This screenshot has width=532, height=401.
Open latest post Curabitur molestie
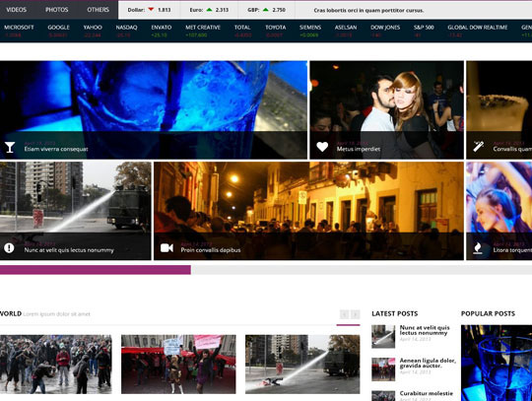427,393
